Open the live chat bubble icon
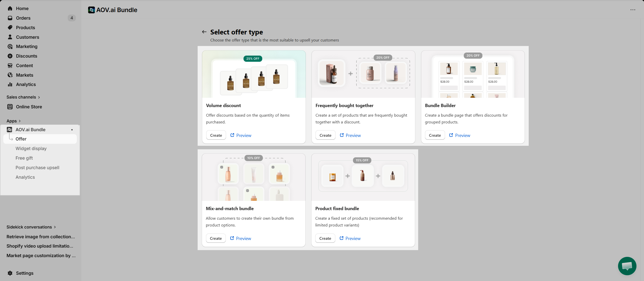The width and height of the screenshot is (644, 281). pos(627,266)
